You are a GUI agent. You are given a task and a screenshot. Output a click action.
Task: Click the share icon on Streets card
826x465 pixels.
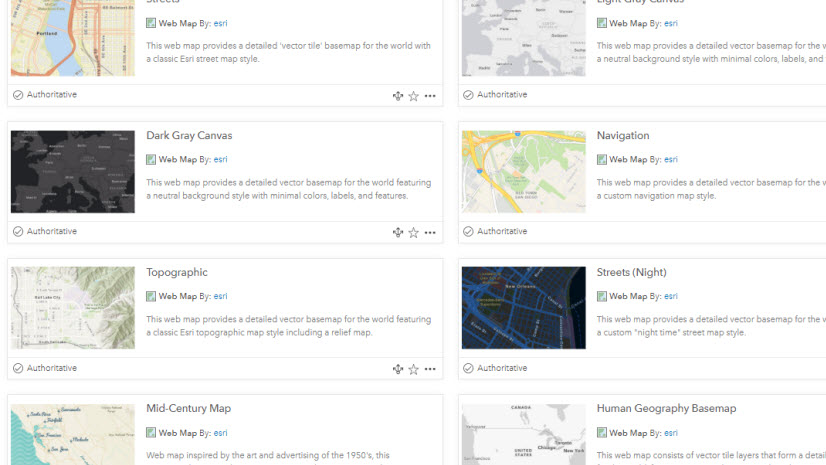398,96
